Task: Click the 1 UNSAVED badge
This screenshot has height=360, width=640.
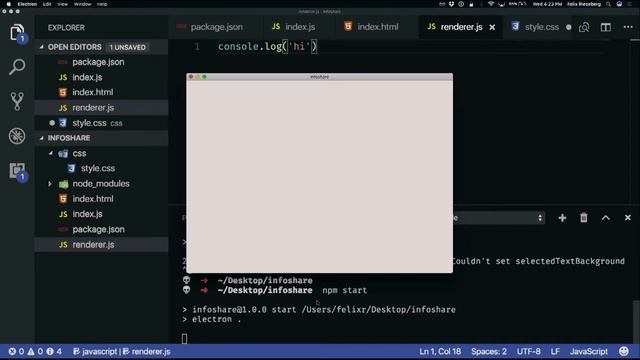Action: [x=127, y=47]
